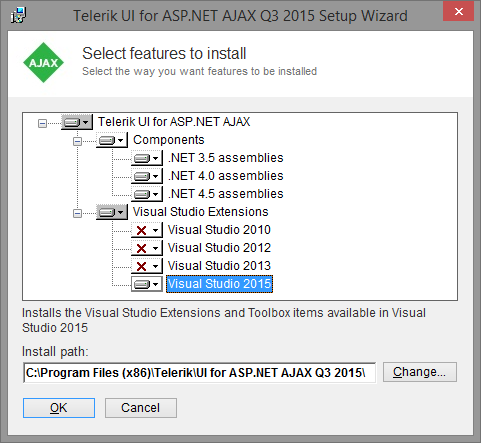Click the OK button
This screenshot has width=481, height=443.
click(59, 408)
